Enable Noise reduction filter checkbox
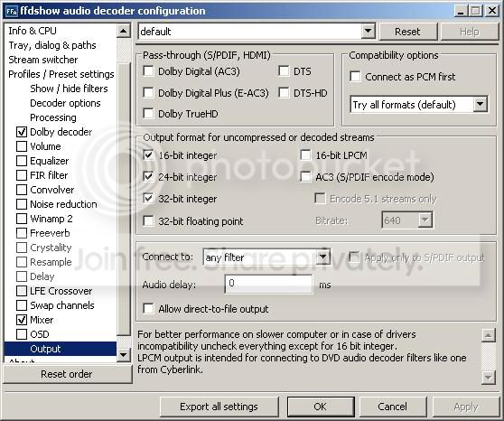Image resolution: width=504 pixels, height=421 pixels. pos(22,204)
